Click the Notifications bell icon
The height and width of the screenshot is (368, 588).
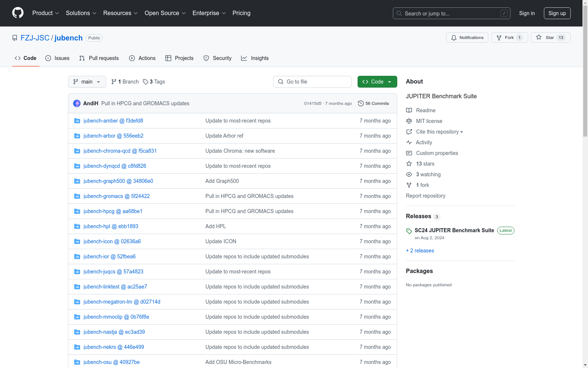pyautogui.click(x=454, y=38)
